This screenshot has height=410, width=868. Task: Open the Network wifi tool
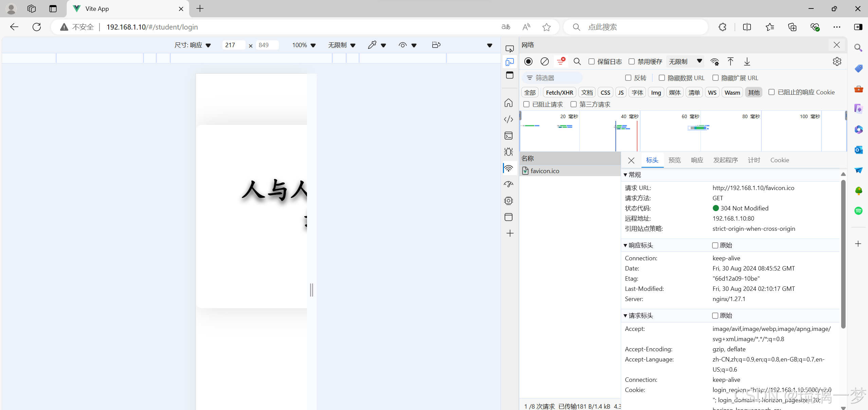508,168
